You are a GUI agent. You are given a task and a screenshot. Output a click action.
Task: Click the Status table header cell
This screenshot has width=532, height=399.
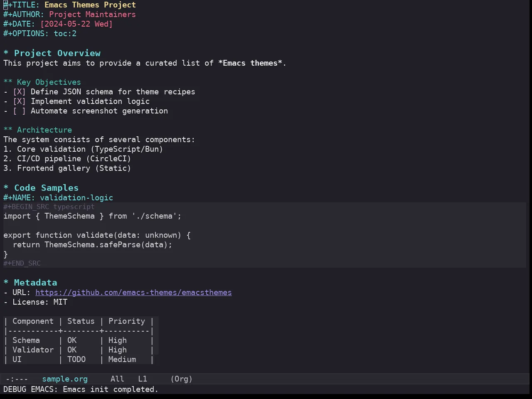(81, 321)
